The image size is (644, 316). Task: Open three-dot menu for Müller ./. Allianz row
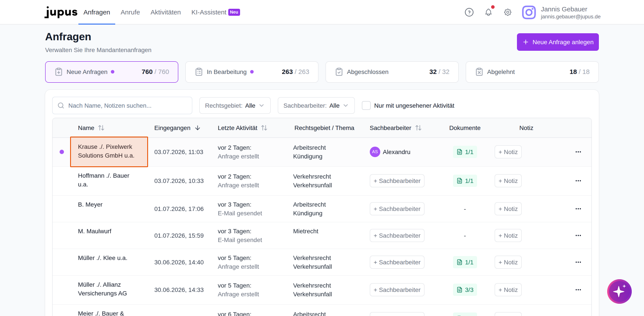[578, 290]
